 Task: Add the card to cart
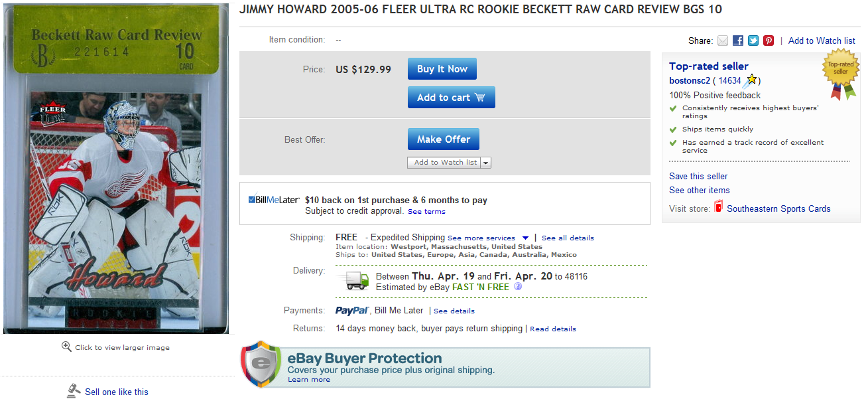(x=451, y=98)
